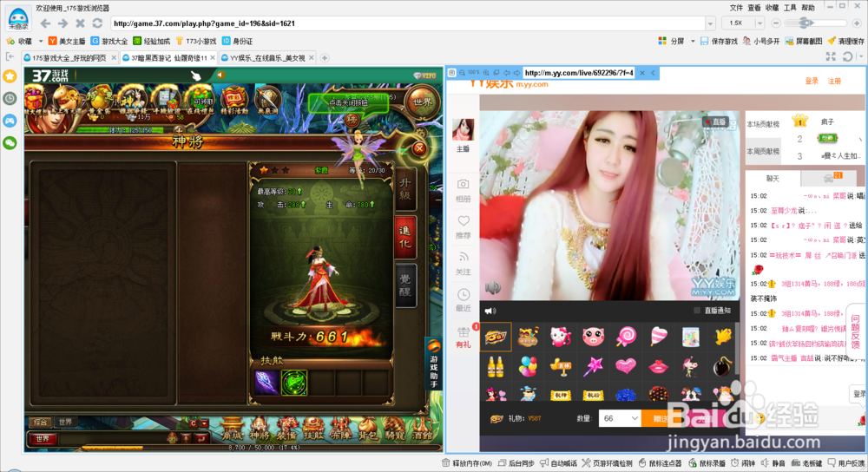Toggle the video volume speaker icon
This screenshot has height=472, width=868.
[492, 287]
